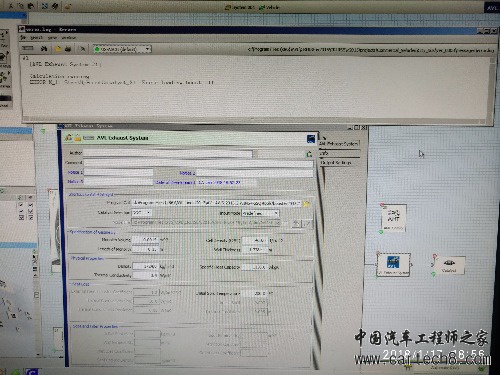Open the Calculation mode dropdown below program file
Screen dimensions: 500x375
click(142, 212)
